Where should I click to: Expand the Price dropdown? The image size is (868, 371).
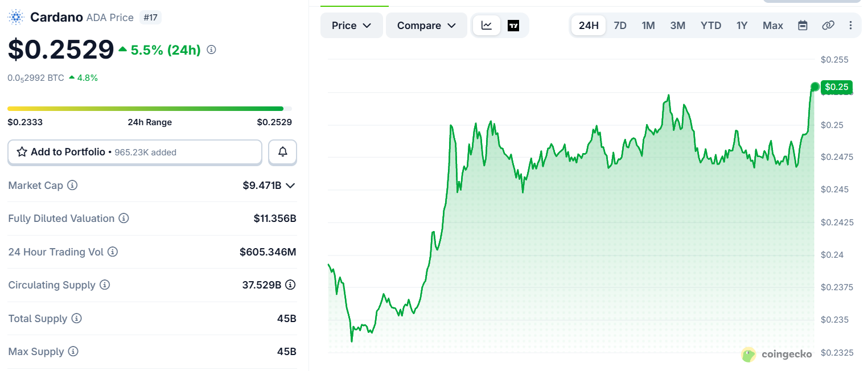click(x=352, y=26)
